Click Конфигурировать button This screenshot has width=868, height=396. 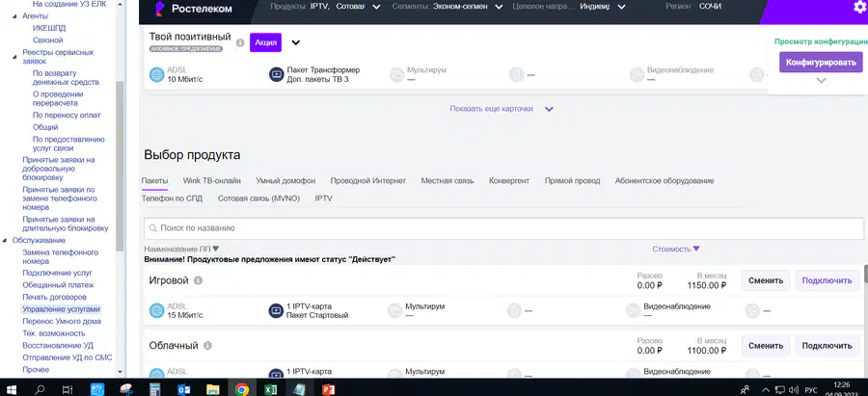pos(821,62)
